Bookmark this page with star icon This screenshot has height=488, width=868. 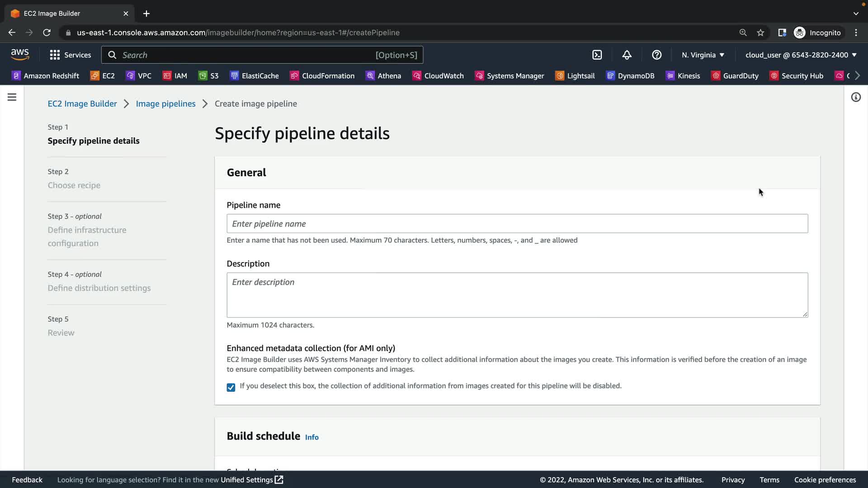point(760,33)
